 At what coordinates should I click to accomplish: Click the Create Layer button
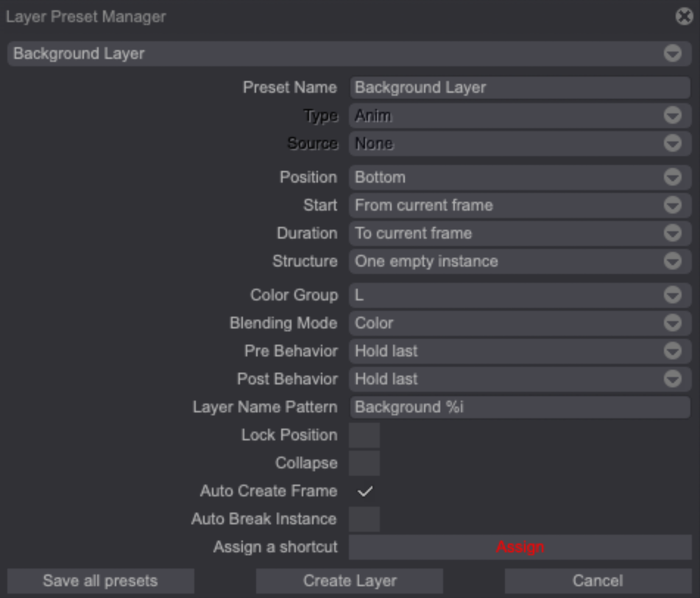pyautogui.click(x=350, y=581)
